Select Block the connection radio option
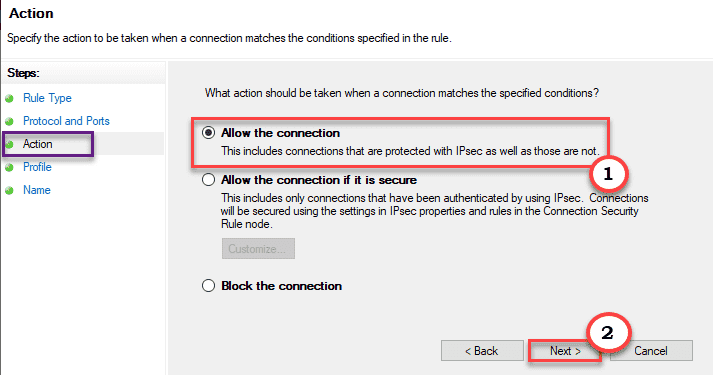Image resolution: width=713 pixels, height=375 pixels. point(208,286)
